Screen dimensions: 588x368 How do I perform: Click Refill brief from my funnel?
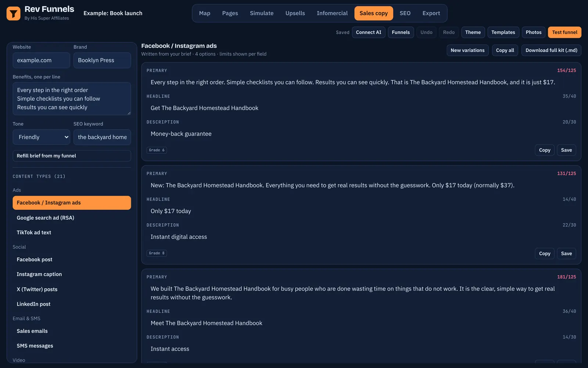coord(72,156)
